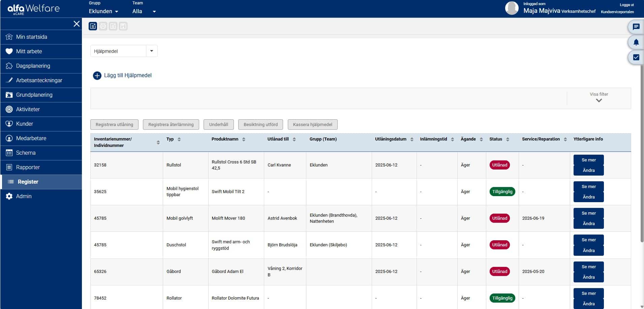This screenshot has width=644, height=309.
Task: Click the Logga ut link
Action: coord(626,5)
